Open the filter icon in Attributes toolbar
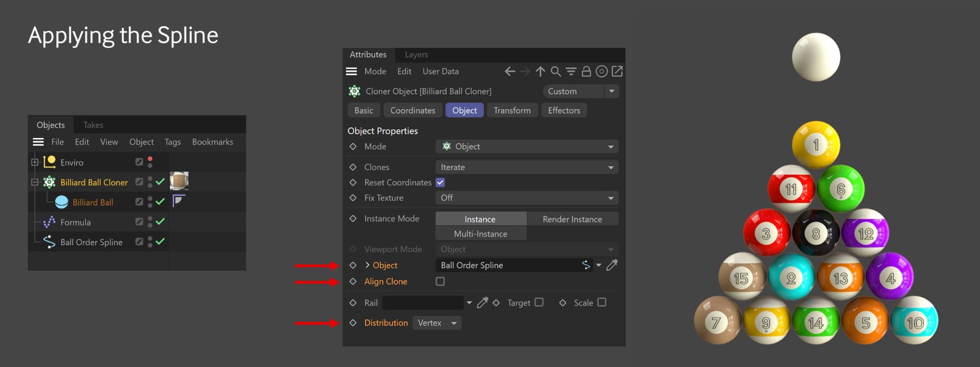The width and height of the screenshot is (980, 367). 571,72
